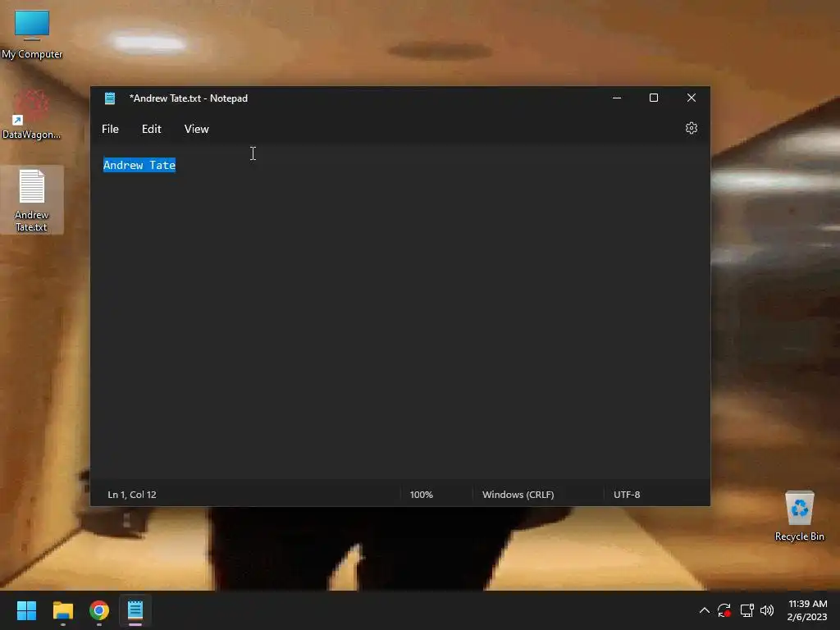
Task: Open the volume speaker tray icon
Action: coord(767,610)
